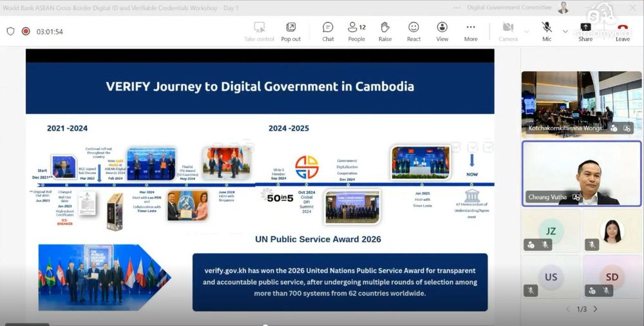Select Kotchakornkittisana Wongs video tile
Screen dimensions: 644x326
(581, 104)
